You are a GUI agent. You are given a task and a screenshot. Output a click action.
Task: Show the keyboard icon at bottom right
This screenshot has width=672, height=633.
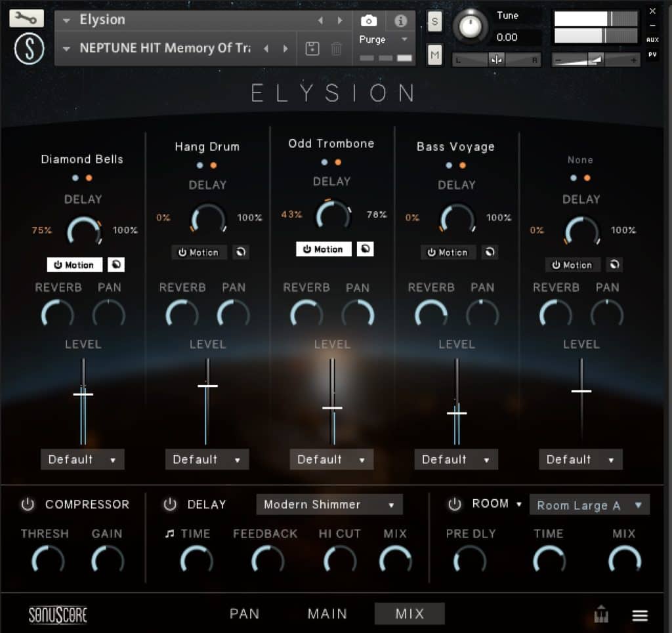click(x=601, y=614)
